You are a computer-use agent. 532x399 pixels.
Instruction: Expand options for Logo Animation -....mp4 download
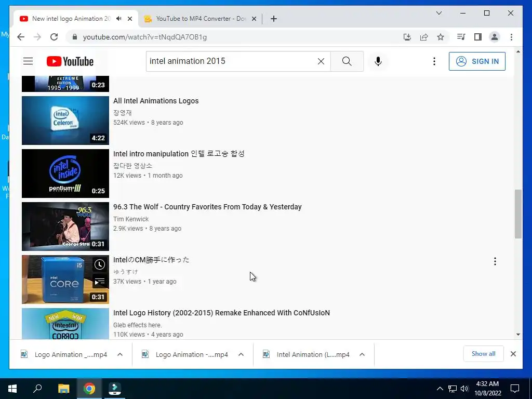click(241, 354)
